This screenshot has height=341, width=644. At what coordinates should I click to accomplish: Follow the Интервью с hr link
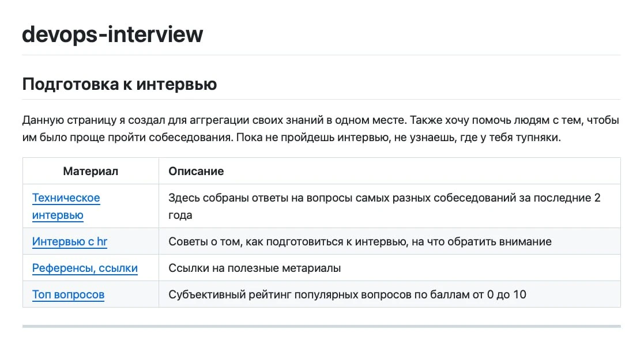point(70,242)
